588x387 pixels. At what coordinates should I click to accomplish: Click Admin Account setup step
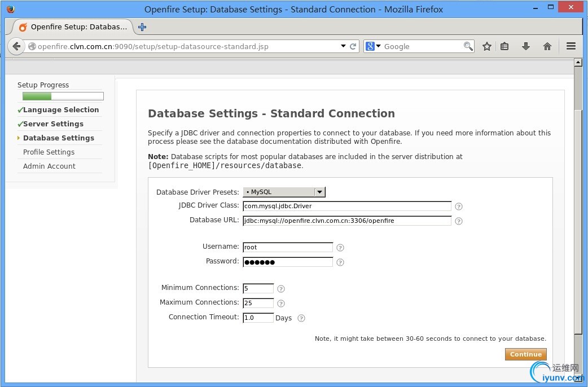point(49,166)
